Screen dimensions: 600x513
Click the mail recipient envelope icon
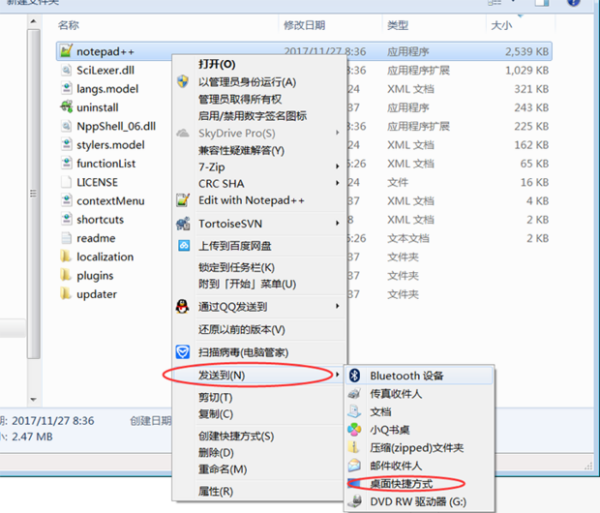coord(354,466)
